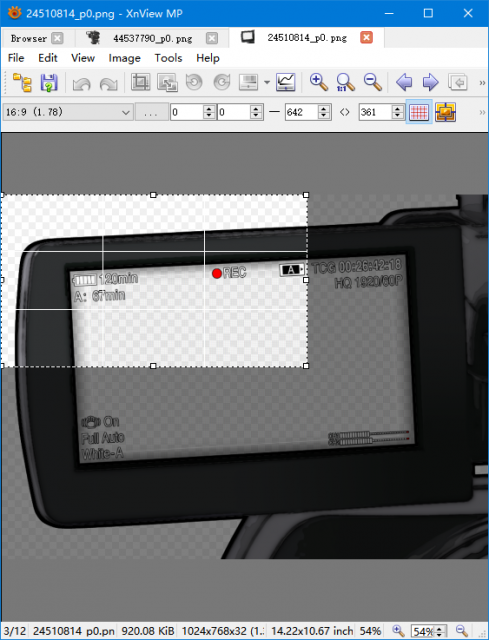Viewport: 489px width, 640px height.
Task: Expand main toolbar overflow chevron
Action: click(482, 82)
